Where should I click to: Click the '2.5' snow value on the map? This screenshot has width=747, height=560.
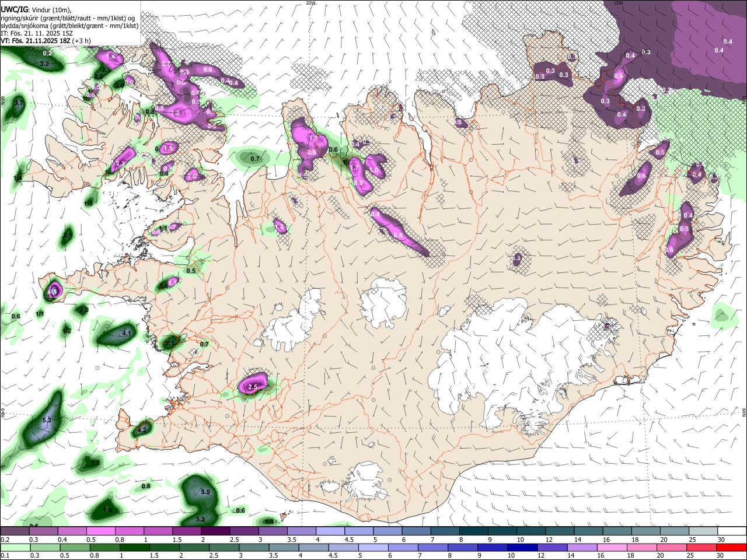[253, 387]
